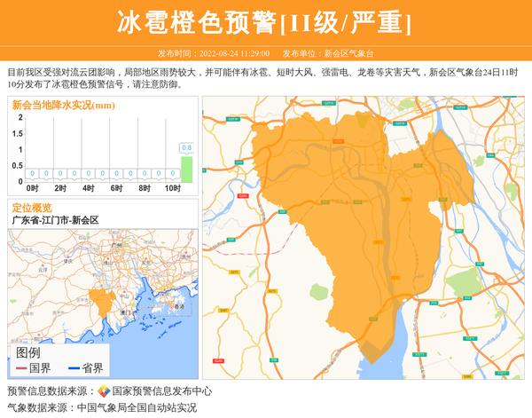Click the 0时 label on chart axis
The image size is (532, 418).
pyautogui.click(x=33, y=188)
